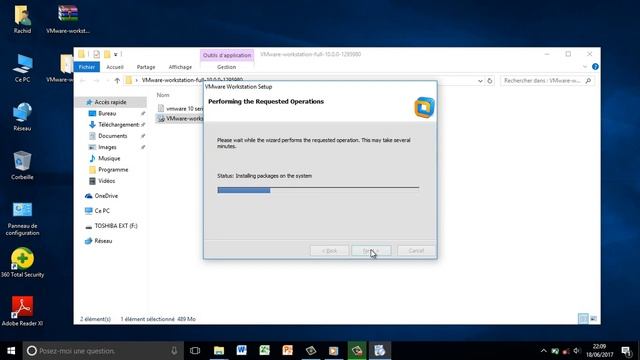The width and height of the screenshot is (640, 360).
Task: Open the quick access toolbar dropdown arrow
Action: click(x=116, y=54)
